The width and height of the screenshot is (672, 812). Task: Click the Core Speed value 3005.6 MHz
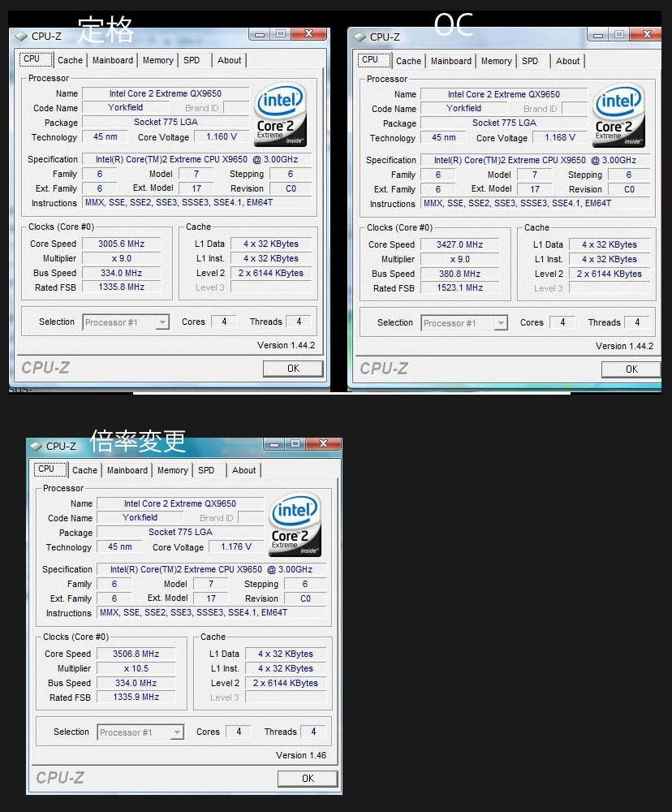122,244
